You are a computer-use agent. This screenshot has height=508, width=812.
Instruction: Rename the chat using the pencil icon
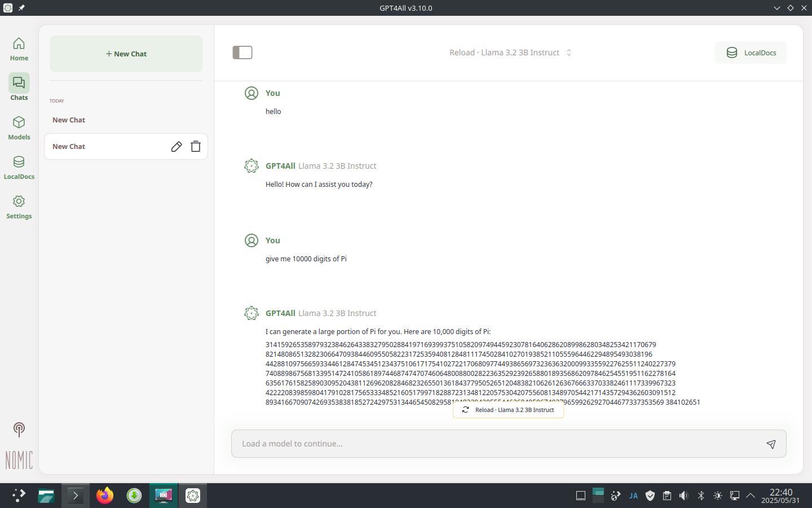coord(176,146)
